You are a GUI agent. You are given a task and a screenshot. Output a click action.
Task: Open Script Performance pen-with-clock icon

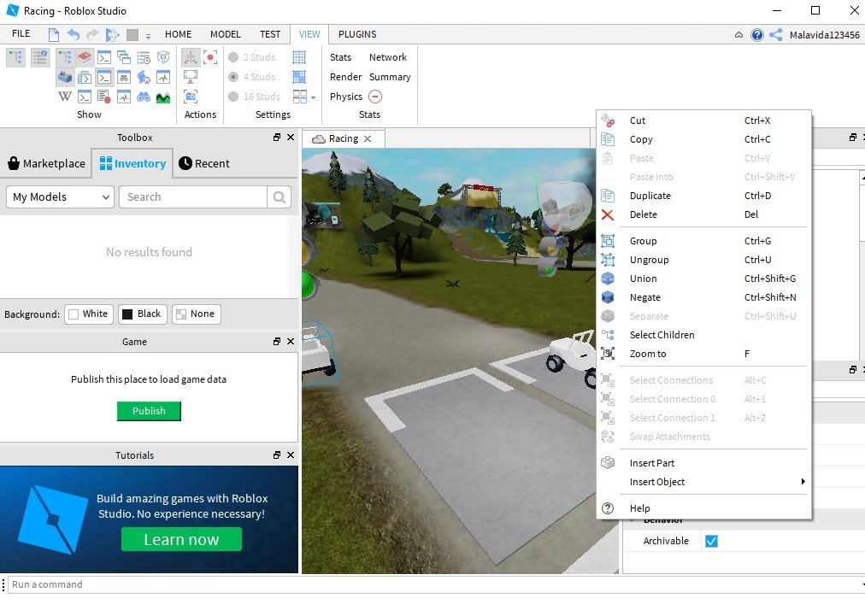[144, 77]
